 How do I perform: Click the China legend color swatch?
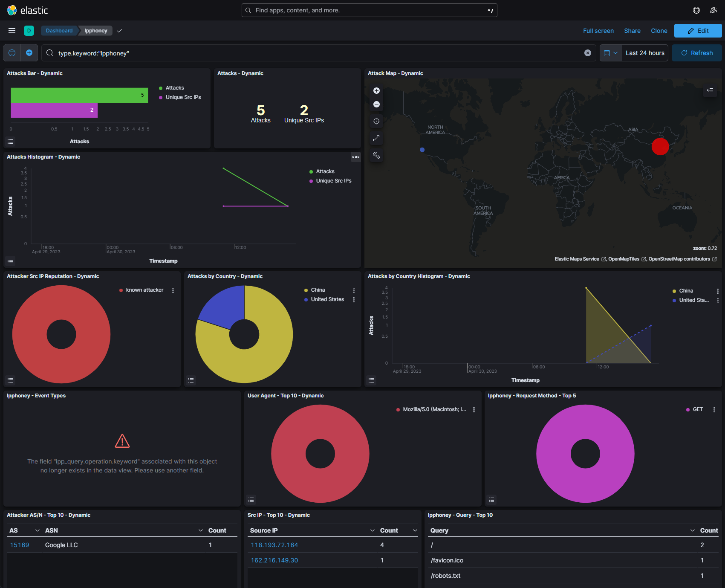point(306,290)
